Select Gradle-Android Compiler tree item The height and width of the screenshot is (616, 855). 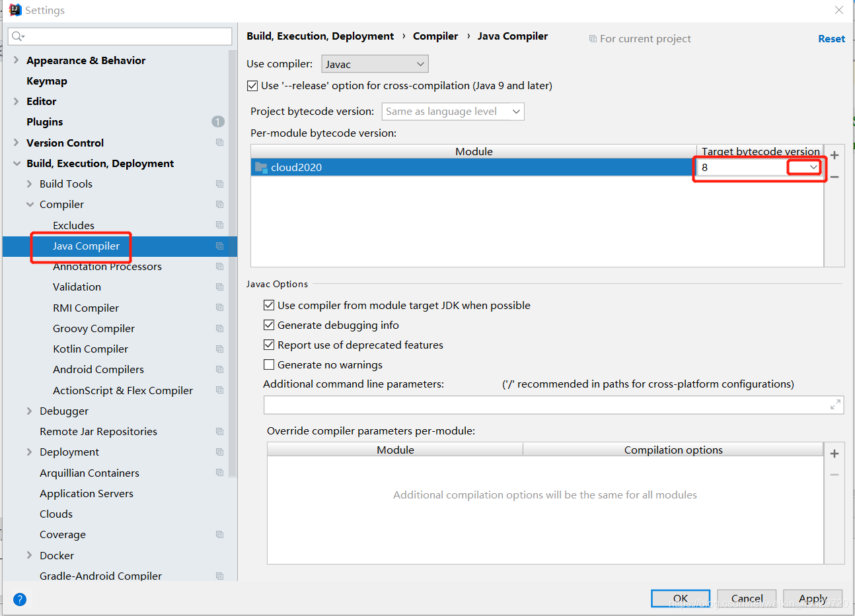point(100,576)
